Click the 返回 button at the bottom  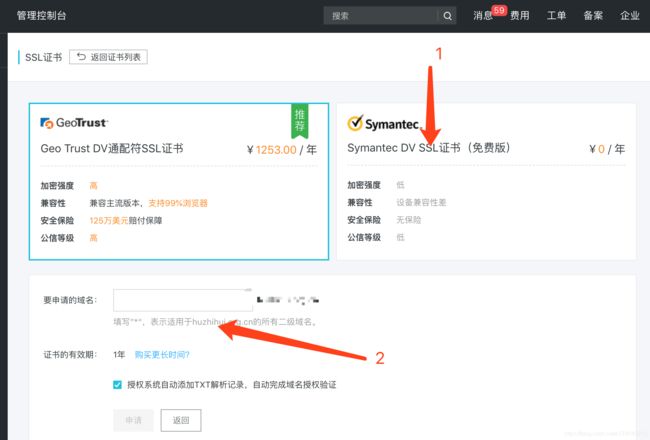point(181,420)
